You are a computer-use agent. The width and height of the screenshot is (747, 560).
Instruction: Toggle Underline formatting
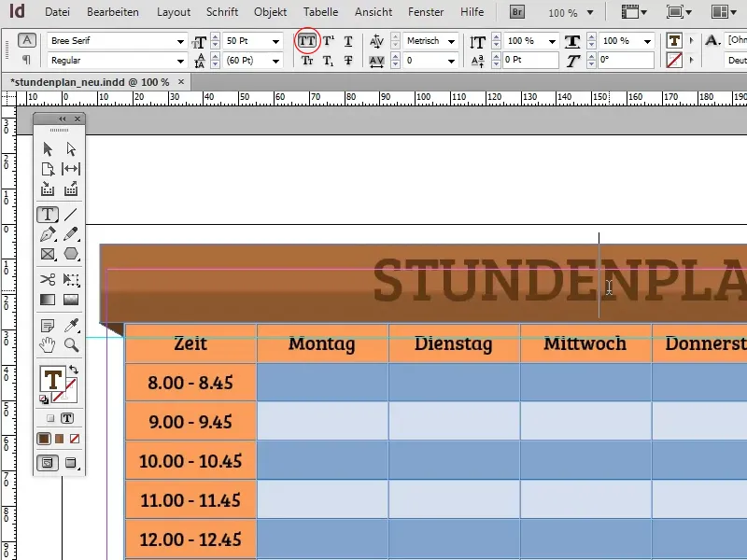tap(348, 41)
